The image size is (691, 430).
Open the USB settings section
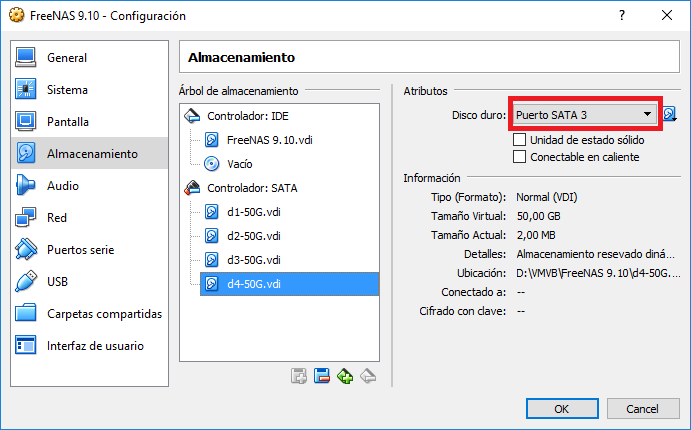pos(89,282)
